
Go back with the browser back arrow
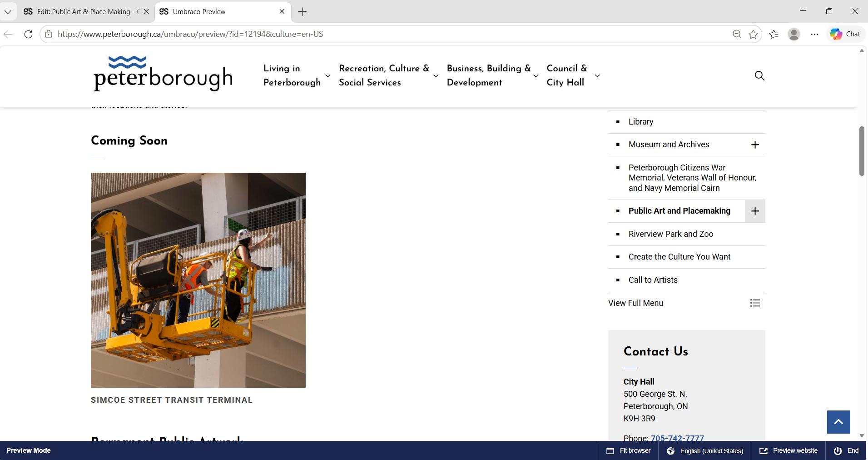(x=8, y=34)
